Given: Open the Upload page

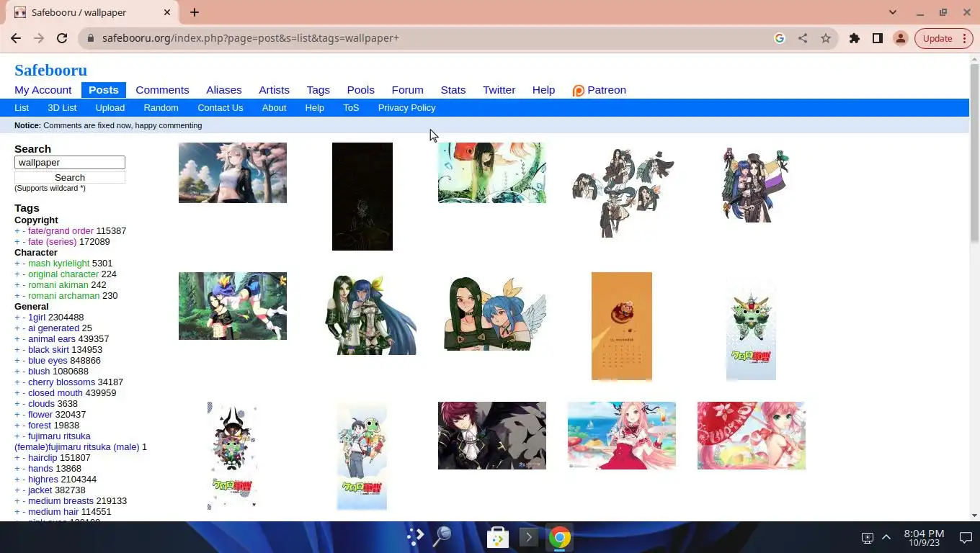Looking at the screenshot, I should click(x=110, y=108).
